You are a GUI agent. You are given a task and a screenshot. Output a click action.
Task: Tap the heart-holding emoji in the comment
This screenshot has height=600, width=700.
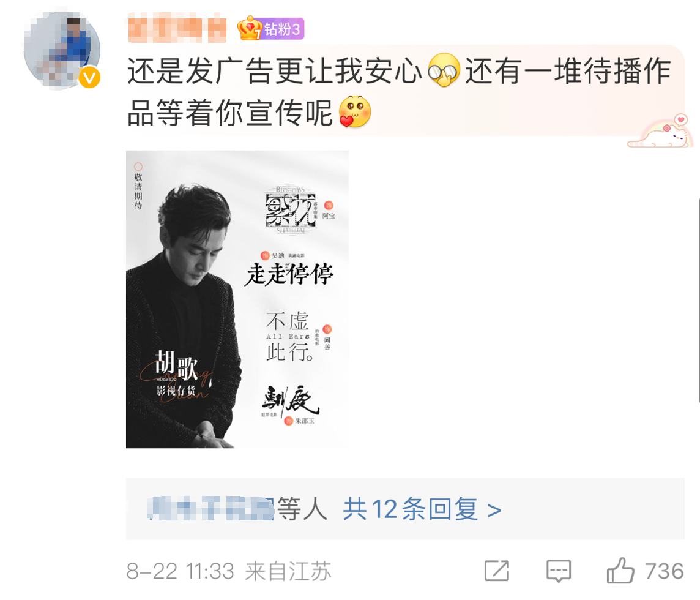click(355, 111)
